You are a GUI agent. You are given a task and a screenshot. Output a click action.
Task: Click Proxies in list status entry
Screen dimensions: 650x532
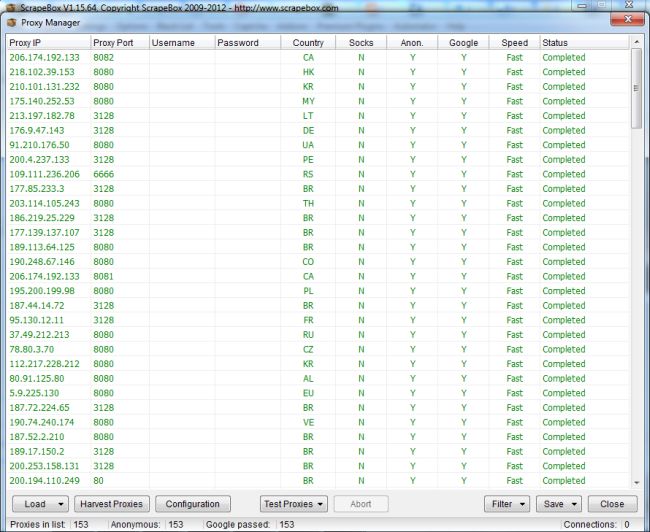[49, 525]
